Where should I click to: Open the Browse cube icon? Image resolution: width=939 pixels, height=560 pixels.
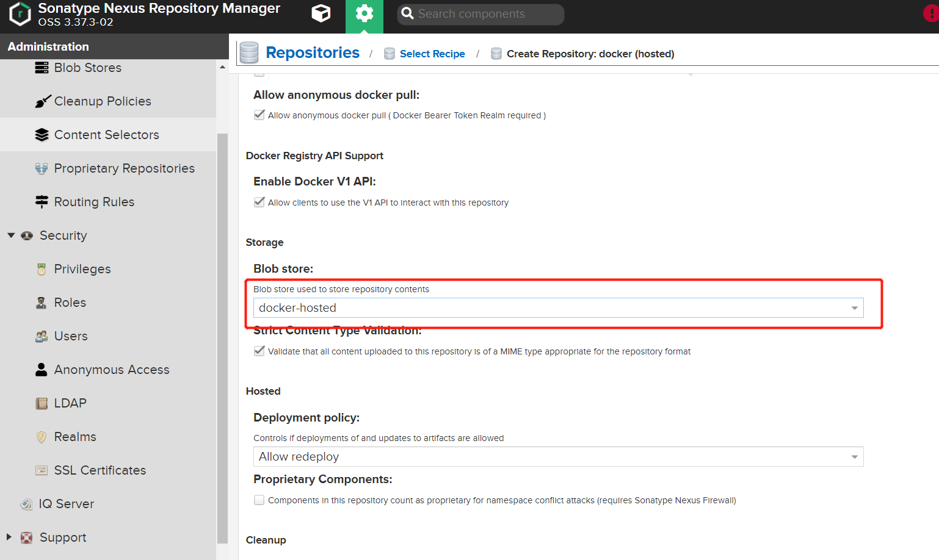[321, 13]
